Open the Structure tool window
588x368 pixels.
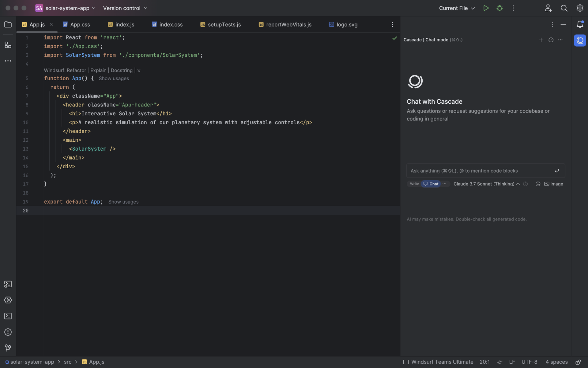(8, 45)
